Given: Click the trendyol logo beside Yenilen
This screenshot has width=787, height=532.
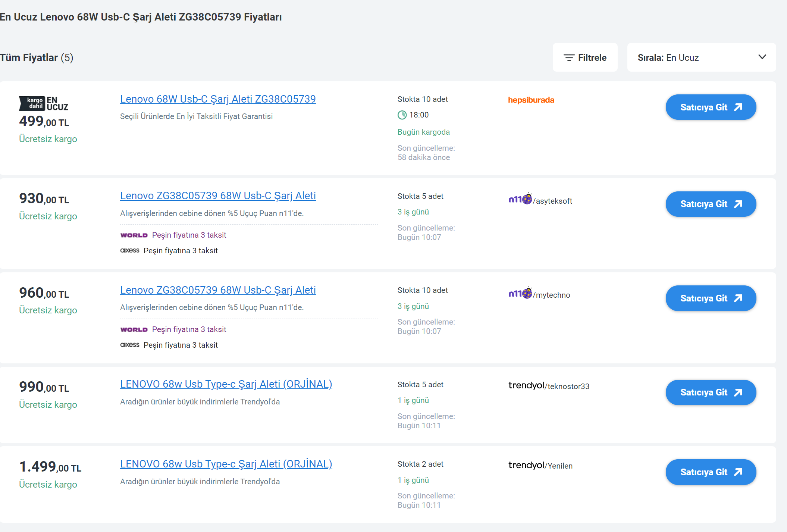Looking at the screenshot, I should (526, 465).
